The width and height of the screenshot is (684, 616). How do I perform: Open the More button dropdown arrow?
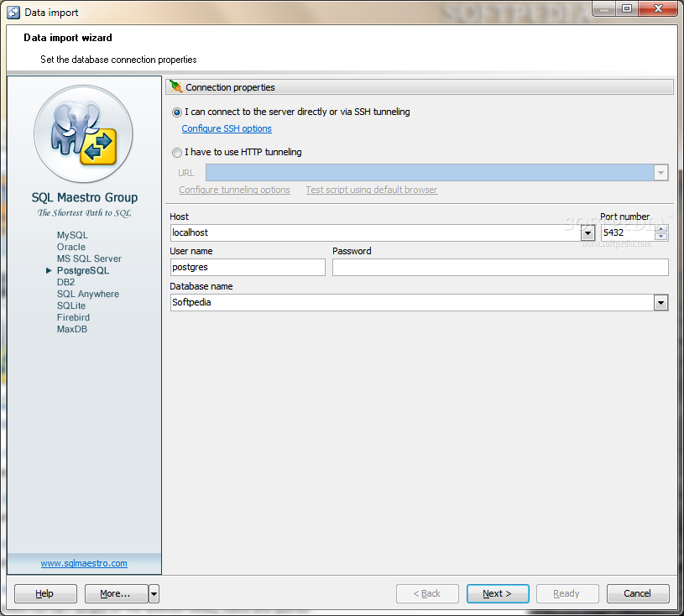[154, 593]
